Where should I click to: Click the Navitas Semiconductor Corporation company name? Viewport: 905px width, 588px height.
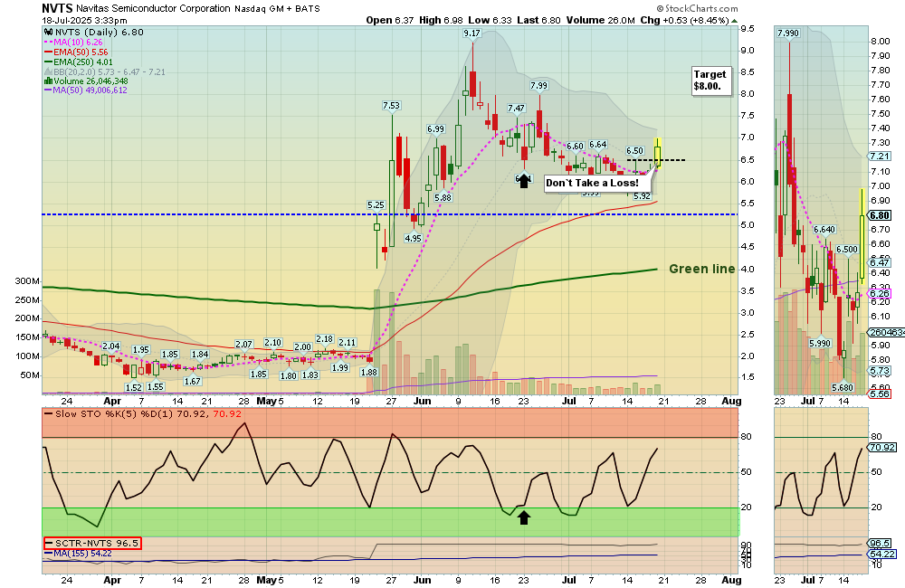pos(153,9)
